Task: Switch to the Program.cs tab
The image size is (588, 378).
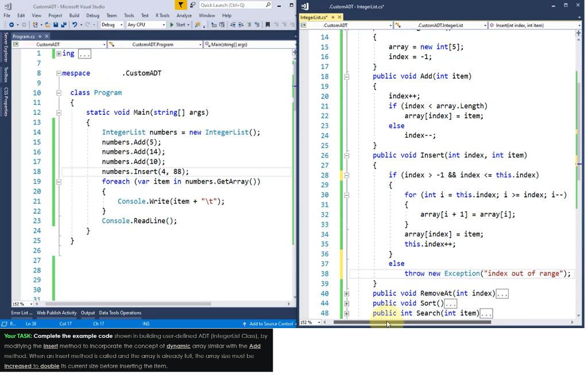Action: click(x=23, y=35)
